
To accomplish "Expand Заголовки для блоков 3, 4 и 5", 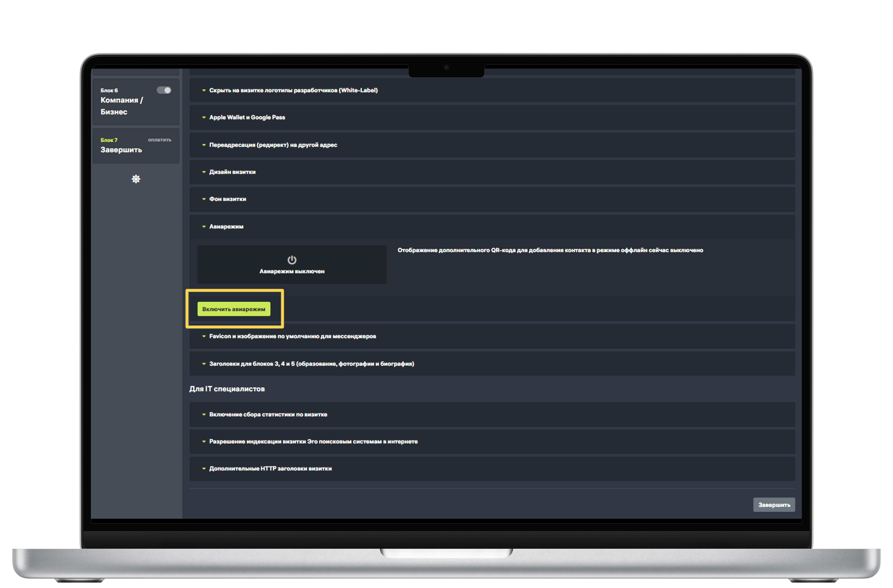I will coord(492,364).
